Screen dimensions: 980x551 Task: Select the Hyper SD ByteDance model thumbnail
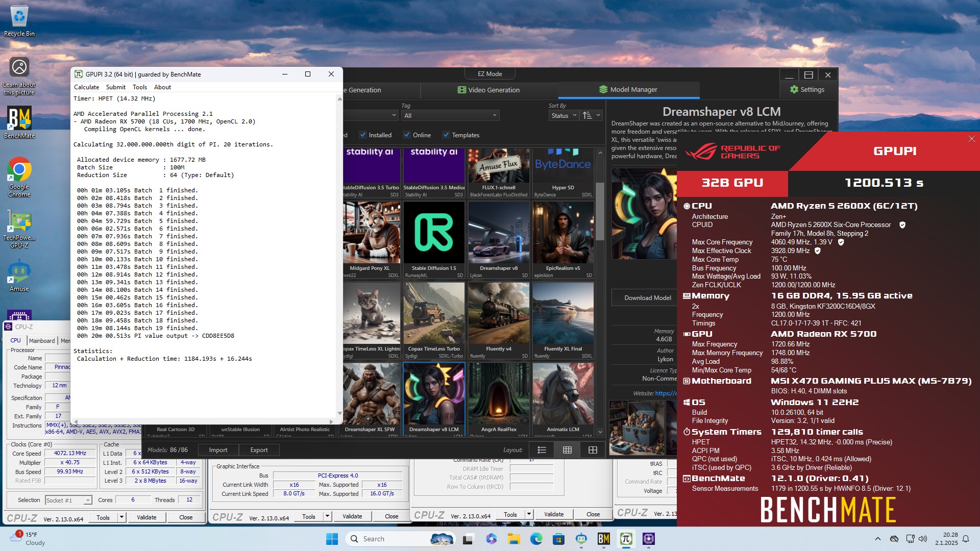tap(563, 172)
